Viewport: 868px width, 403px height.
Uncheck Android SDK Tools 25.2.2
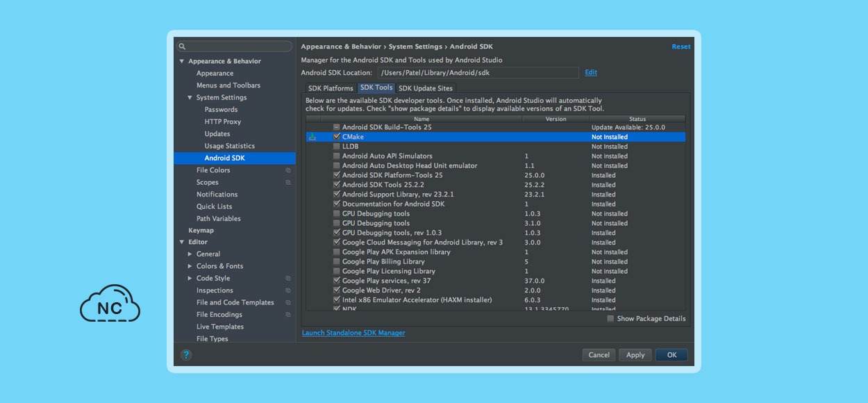(x=337, y=185)
